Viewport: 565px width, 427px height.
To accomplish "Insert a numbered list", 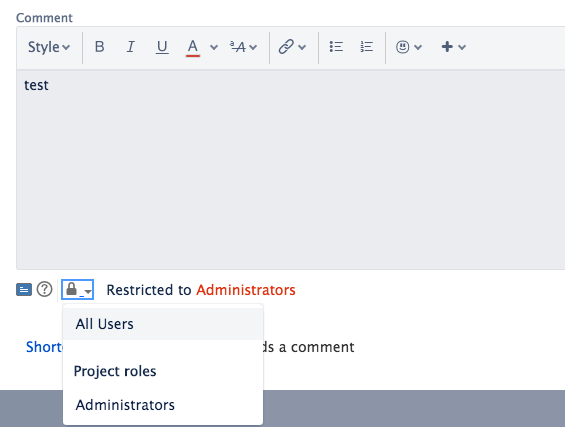I will click(x=366, y=47).
